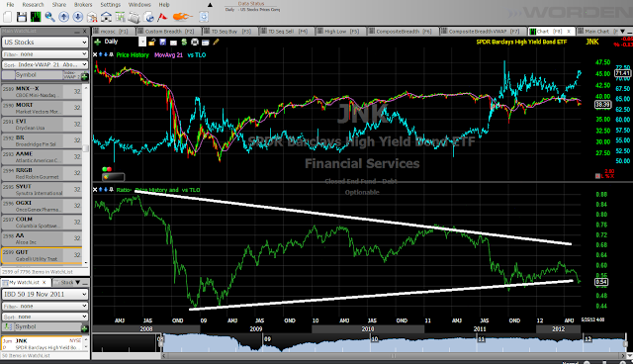The width and height of the screenshot is (633, 364).
Task: Expand the tab overflow arrow after Main Chart
Action: coord(623,31)
